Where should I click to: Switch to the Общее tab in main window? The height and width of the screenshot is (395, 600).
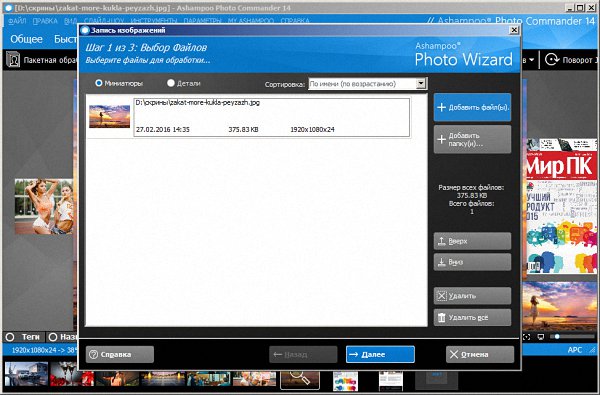pyautogui.click(x=26, y=39)
